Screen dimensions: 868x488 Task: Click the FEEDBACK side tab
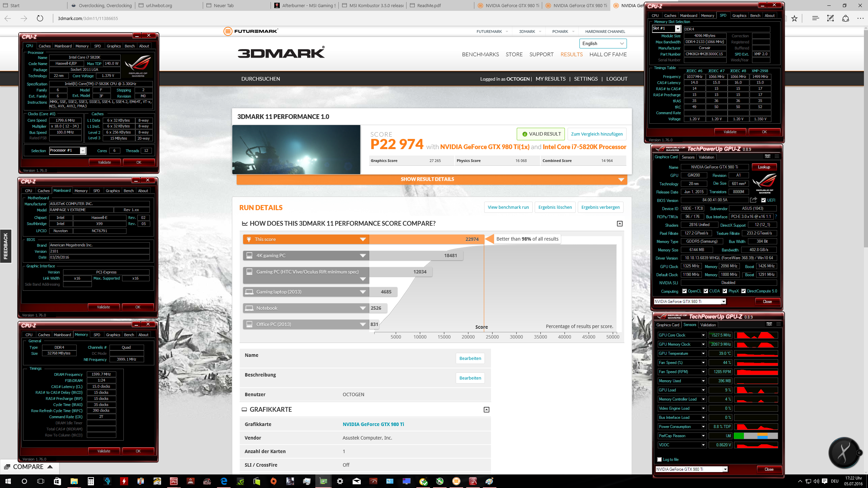pyautogui.click(x=6, y=246)
